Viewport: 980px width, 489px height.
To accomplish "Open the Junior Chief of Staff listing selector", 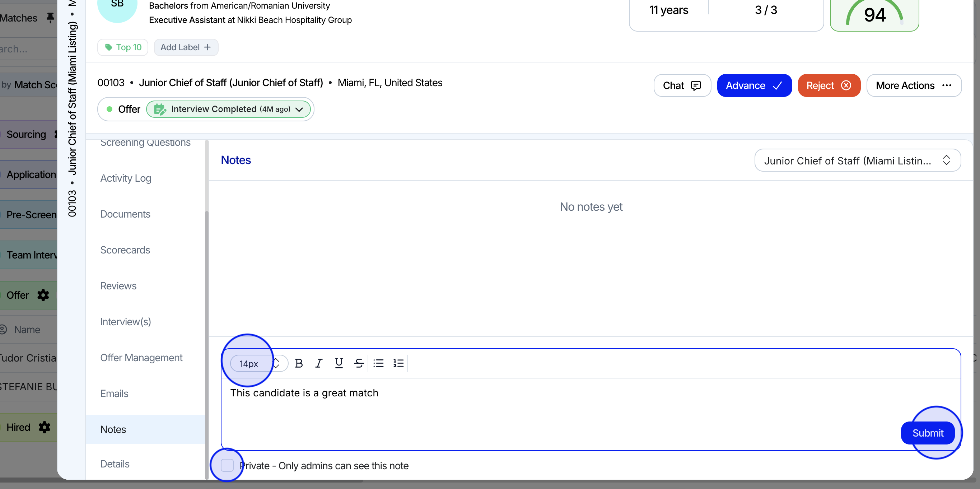I will coord(857,160).
